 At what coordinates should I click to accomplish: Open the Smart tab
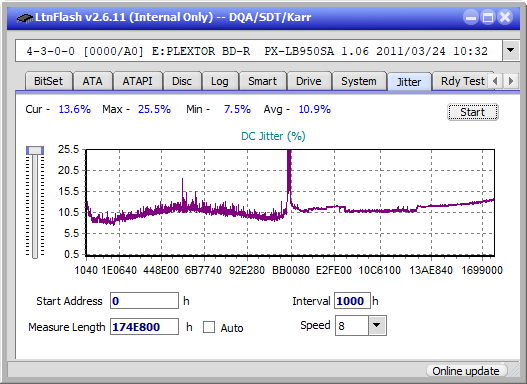[262, 81]
